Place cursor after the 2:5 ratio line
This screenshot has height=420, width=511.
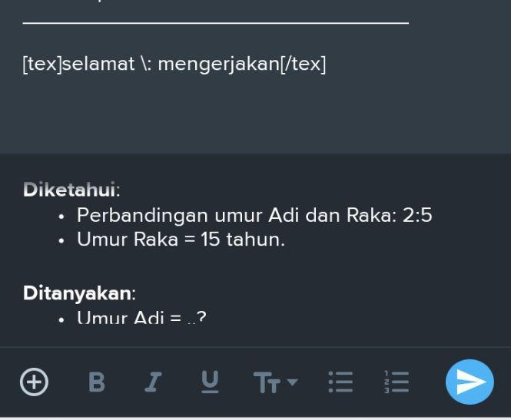coord(433,215)
